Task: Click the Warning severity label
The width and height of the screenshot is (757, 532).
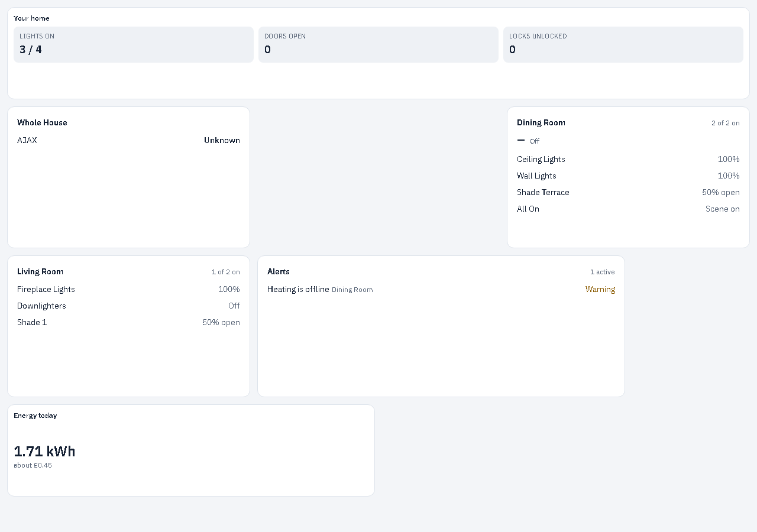Action: click(600, 289)
